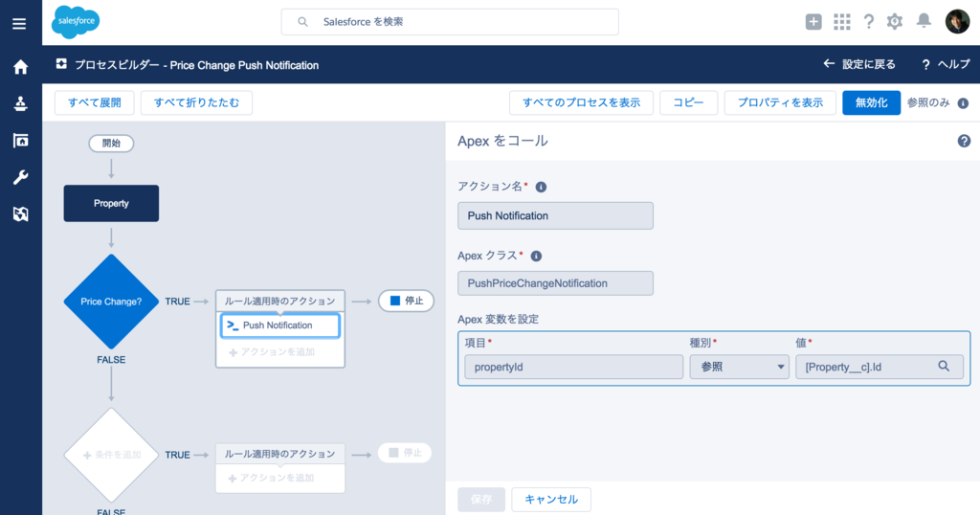This screenshot has width=980, height=515.
Task: Click the Salesforce cloud logo
Action: click(x=76, y=22)
